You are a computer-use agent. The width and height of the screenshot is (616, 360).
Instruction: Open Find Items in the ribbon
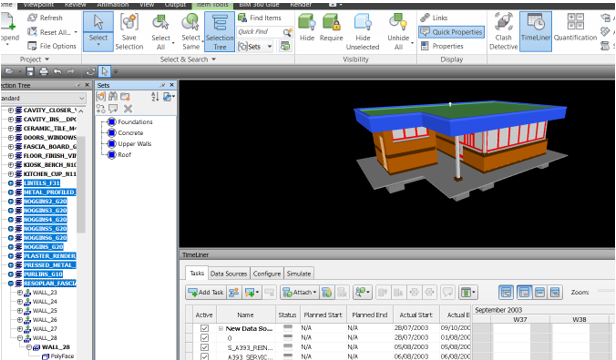click(260, 18)
